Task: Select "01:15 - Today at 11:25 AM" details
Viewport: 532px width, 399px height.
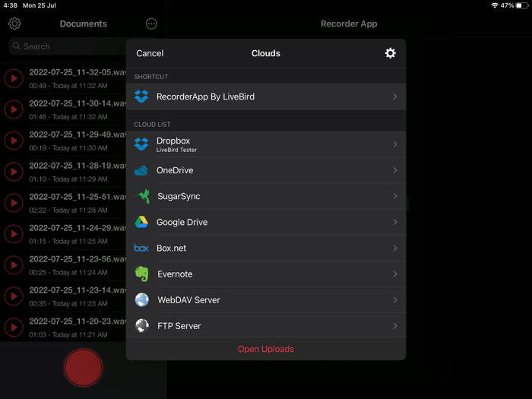Action: tap(68, 242)
